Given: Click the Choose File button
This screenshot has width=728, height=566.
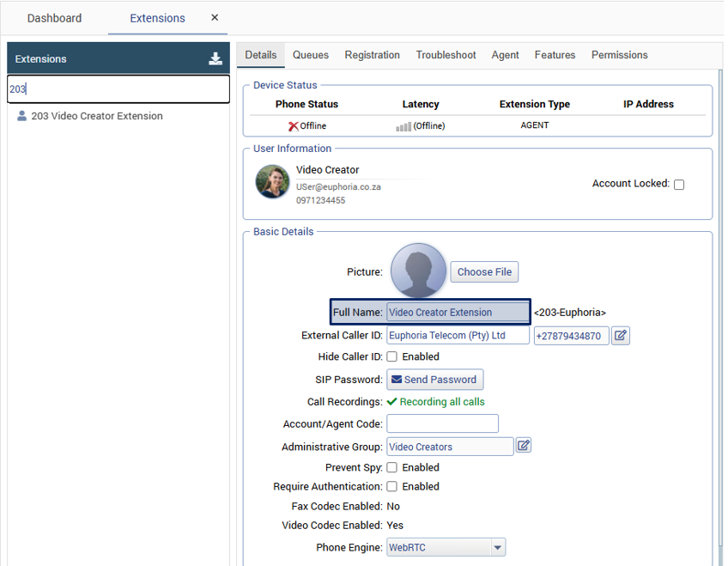Looking at the screenshot, I should [x=484, y=272].
